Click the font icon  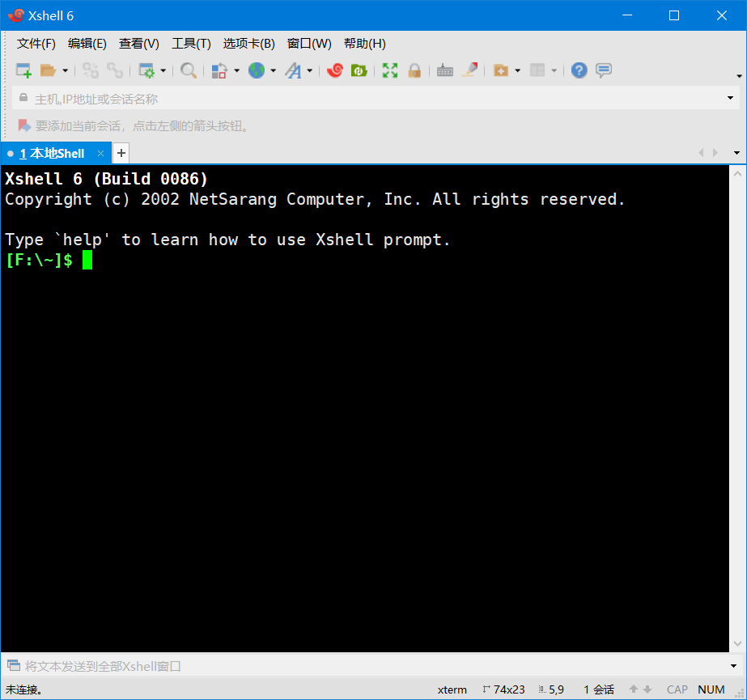click(x=293, y=70)
